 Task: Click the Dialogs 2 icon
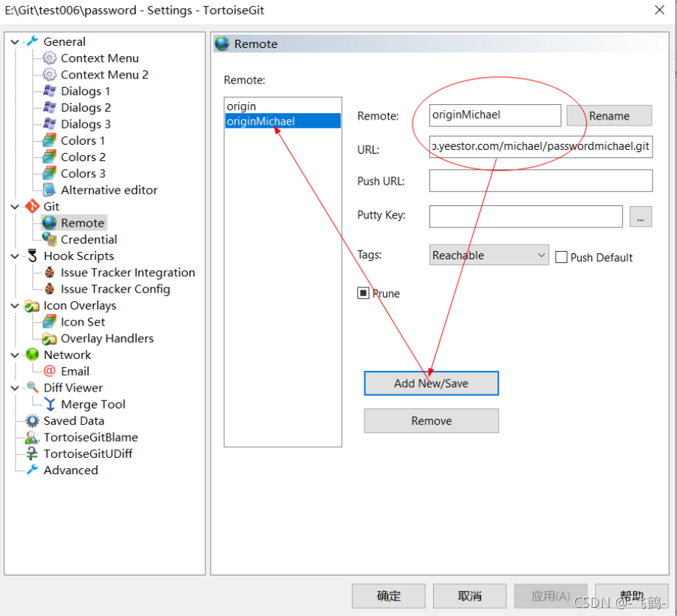[50, 107]
